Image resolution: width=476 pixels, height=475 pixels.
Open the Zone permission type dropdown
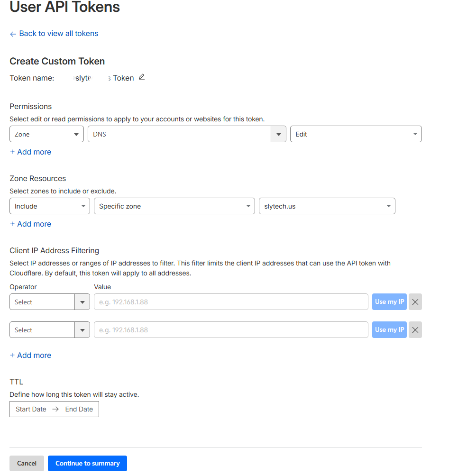coord(46,134)
